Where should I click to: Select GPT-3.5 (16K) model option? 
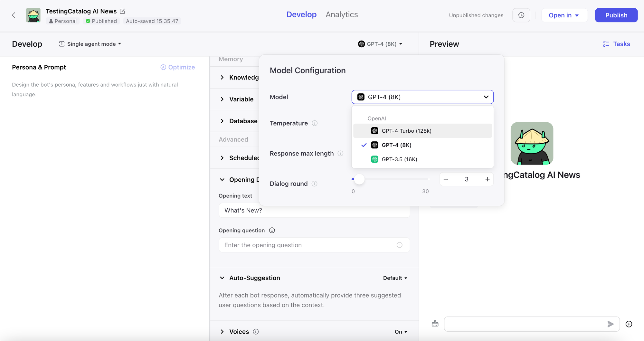pyautogui.click(x=422, y=159)
